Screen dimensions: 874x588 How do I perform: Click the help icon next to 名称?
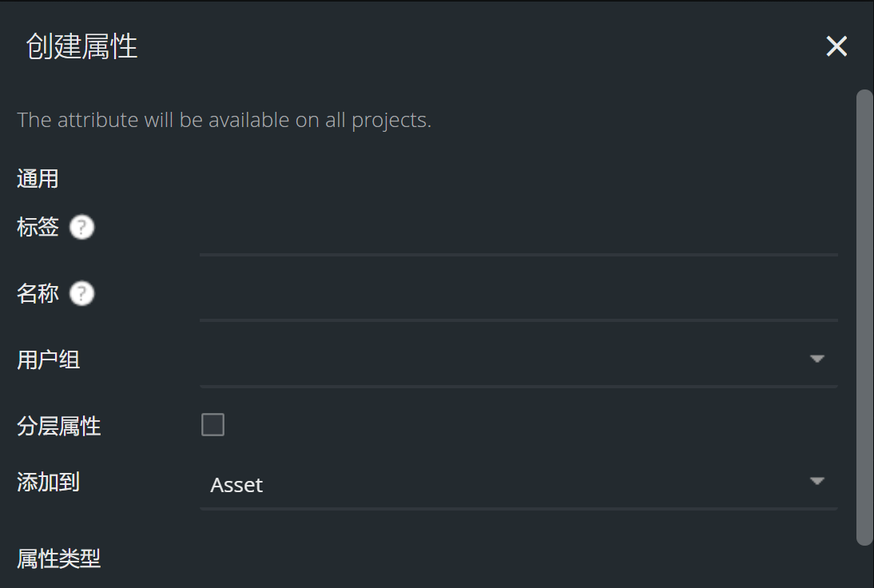tap(81, 294)
